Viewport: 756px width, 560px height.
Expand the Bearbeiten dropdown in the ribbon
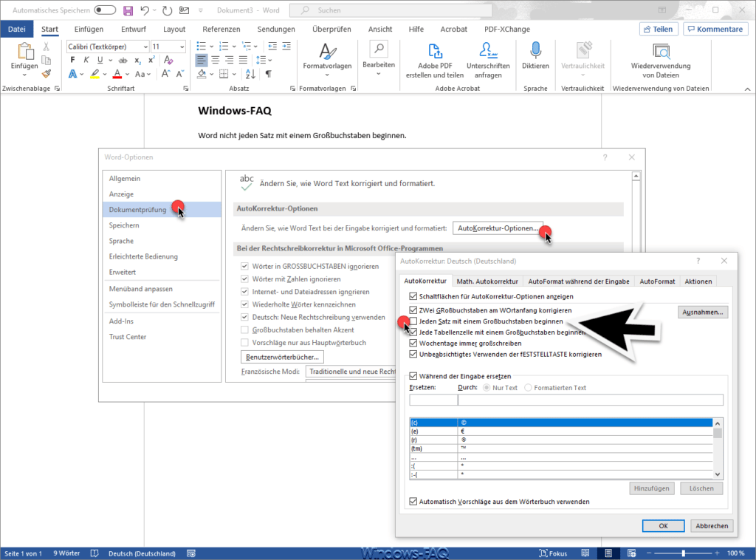pos(379,74)
